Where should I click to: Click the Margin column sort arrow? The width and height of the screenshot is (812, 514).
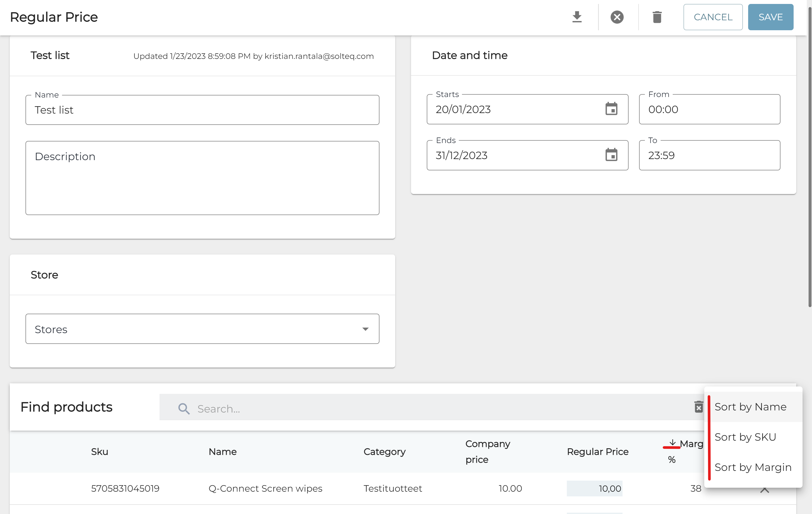point(672,442)
